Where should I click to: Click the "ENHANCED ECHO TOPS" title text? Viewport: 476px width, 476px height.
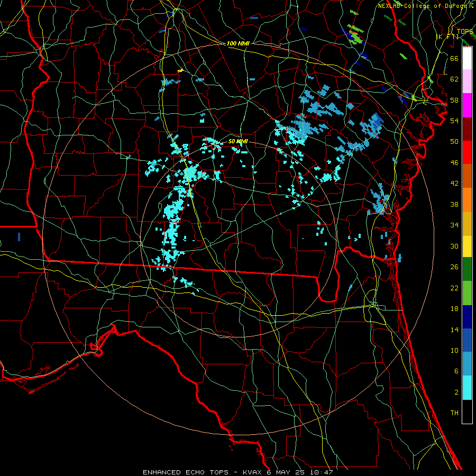[186, 472]
